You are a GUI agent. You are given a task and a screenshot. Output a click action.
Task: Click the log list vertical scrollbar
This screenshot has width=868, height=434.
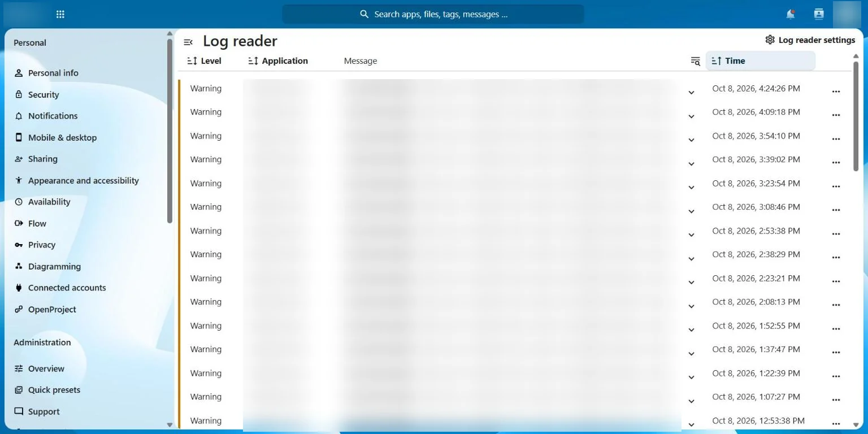coord(856,116)
